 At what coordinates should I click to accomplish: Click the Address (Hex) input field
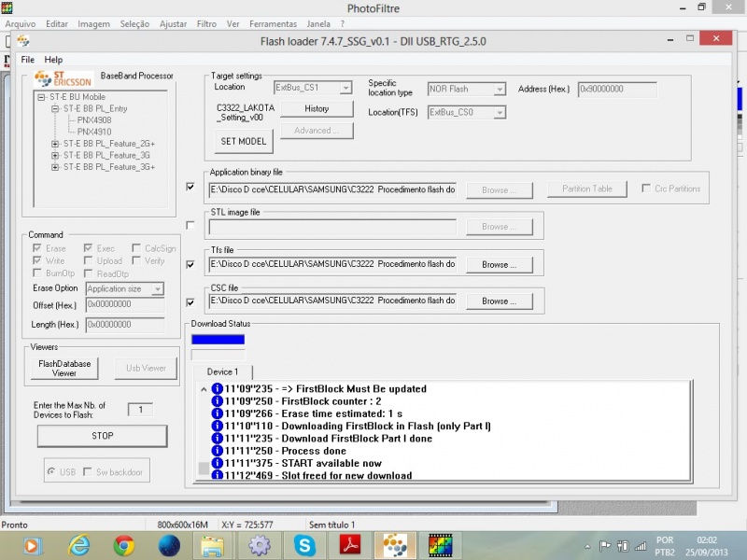coord(617,89)
